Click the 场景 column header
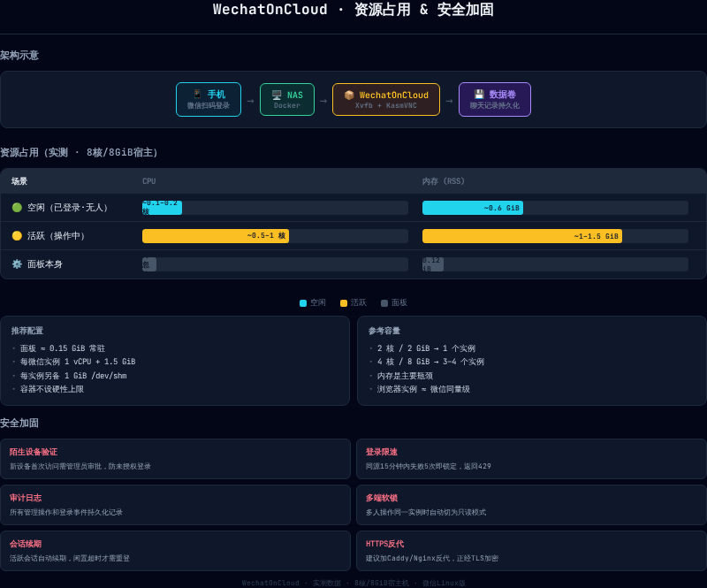This screenshot has width=707, height=588. 19,181
